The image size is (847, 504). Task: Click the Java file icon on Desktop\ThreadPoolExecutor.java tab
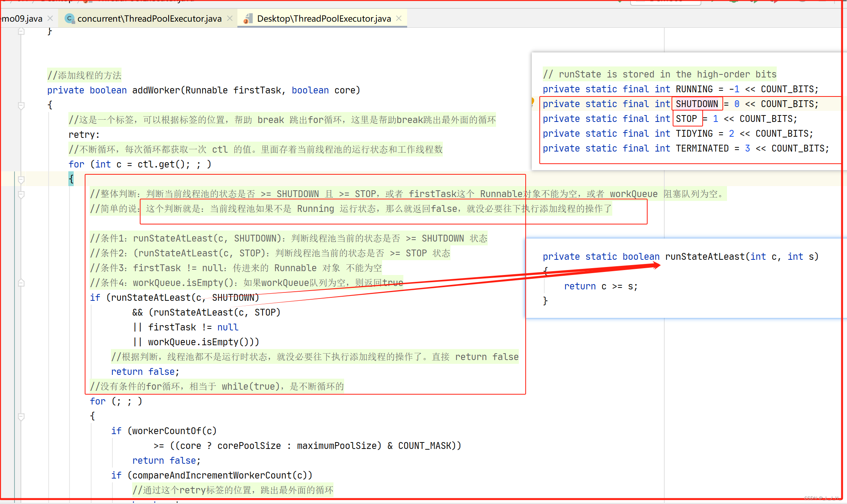click(x=248, y=18)
